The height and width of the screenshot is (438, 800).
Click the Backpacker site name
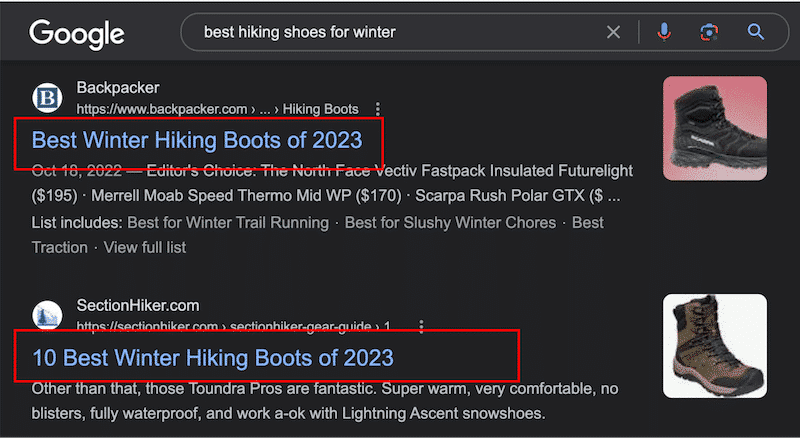pyautogui.click(x=118, y=87)
